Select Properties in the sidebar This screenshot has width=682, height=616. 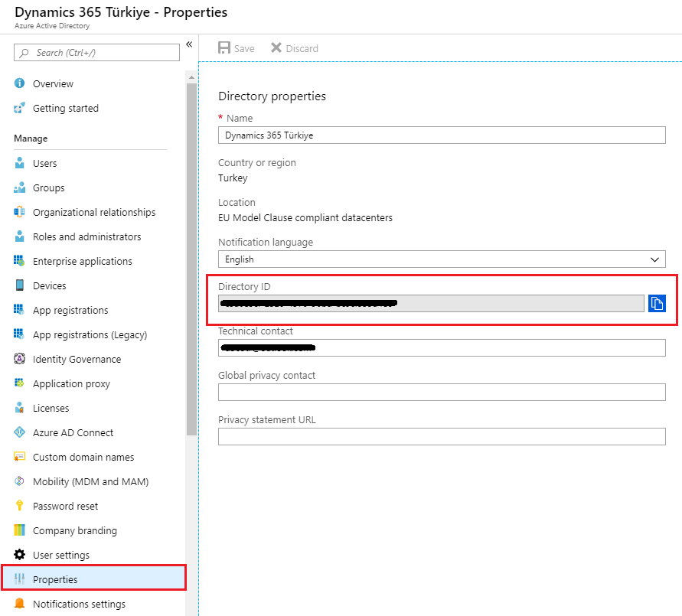(x=94, y=579)
